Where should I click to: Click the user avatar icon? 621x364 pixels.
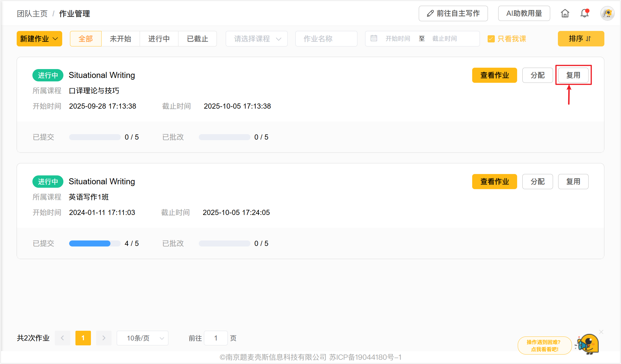click(x=607, y=13)
